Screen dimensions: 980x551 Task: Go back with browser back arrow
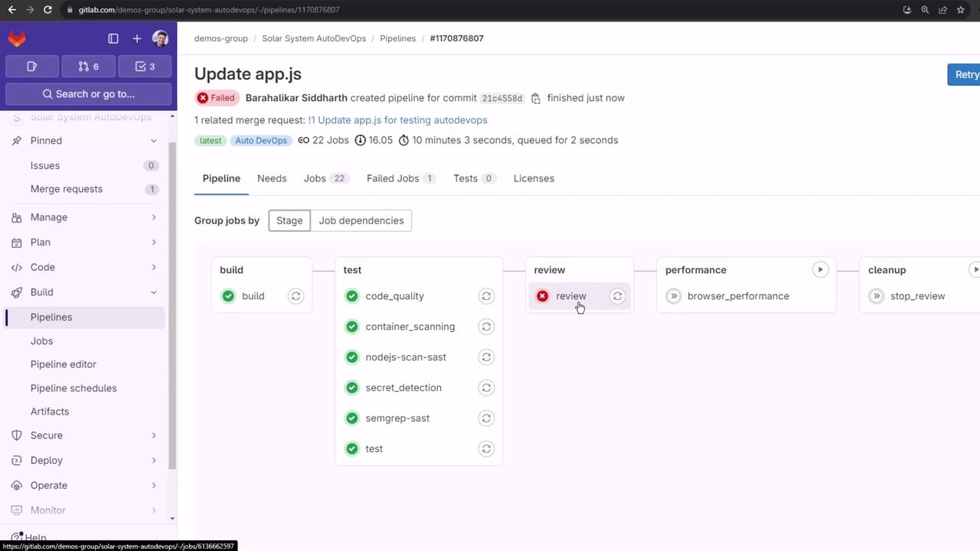(11, 10)
